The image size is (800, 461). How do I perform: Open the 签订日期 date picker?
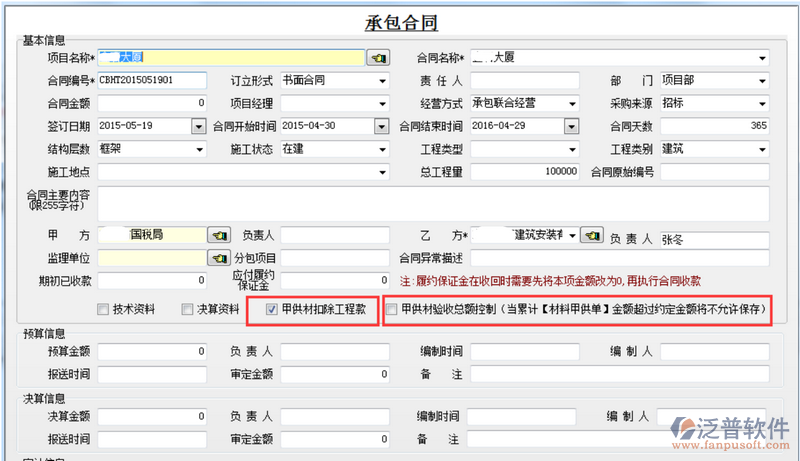point(198,126)
